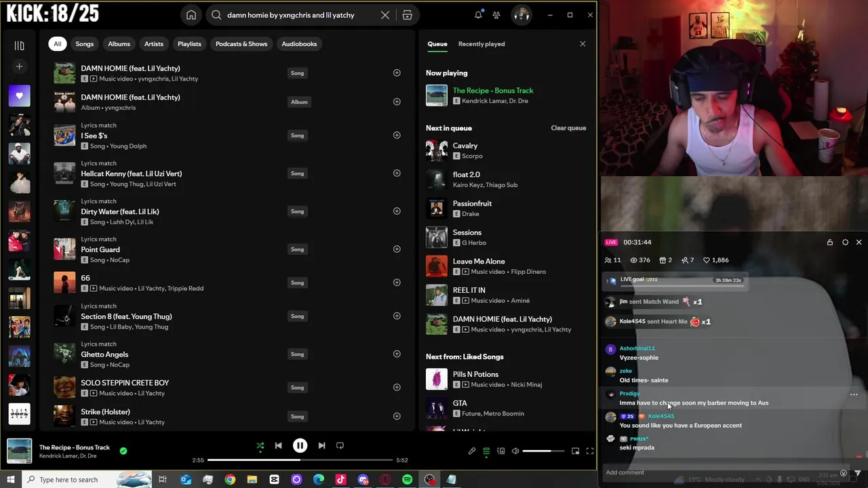Add Section 8 to Liked Songs
The image size is (868, 488).
coord(397,316)
